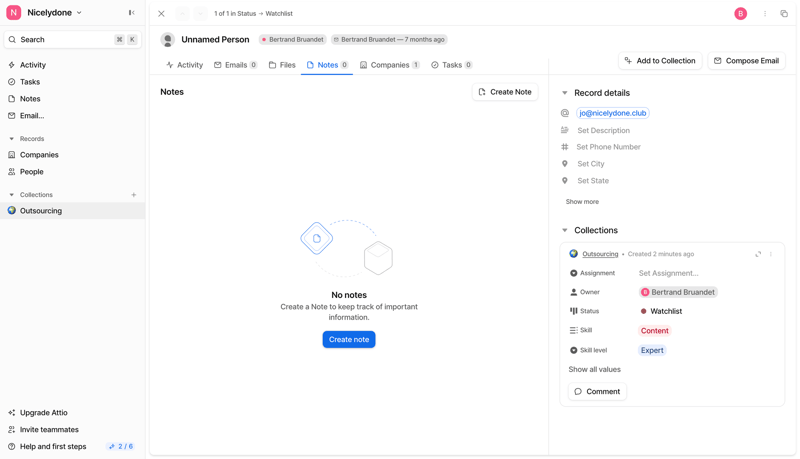Screen dimensions: 800x459
Task: Click the Bertrand Bruandet 7 months ago badge
Action: [389, 39]
